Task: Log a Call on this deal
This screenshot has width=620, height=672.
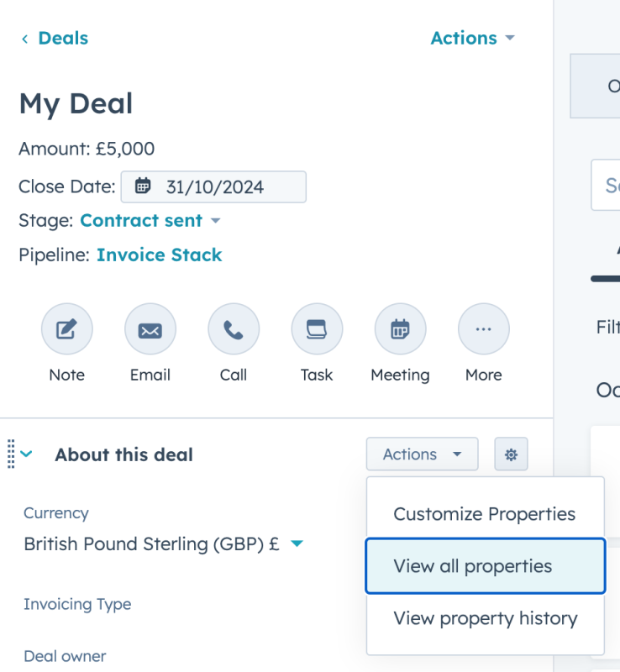Action: point(233,328)
